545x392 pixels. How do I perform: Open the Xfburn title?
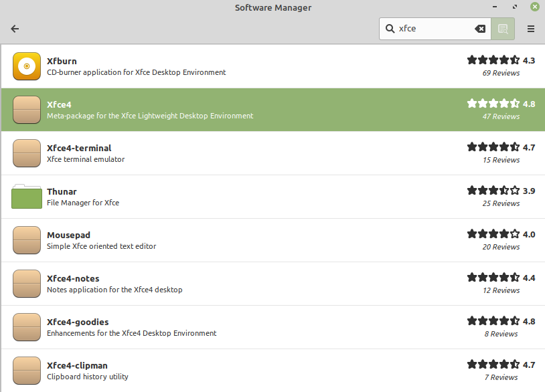point(62,61)
